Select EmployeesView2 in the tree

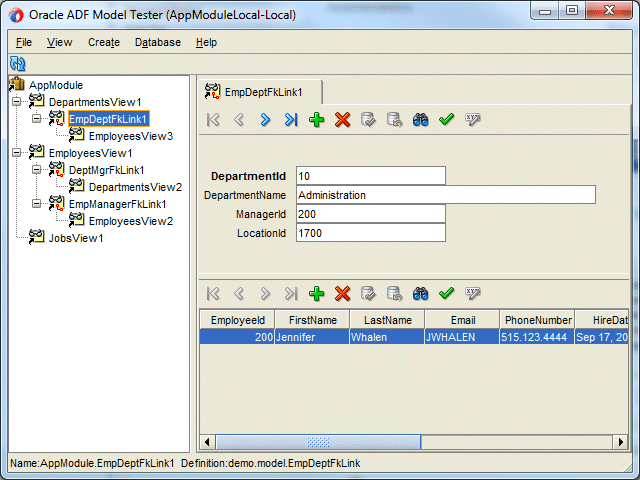pyautogui.click(x=131, y=221)
